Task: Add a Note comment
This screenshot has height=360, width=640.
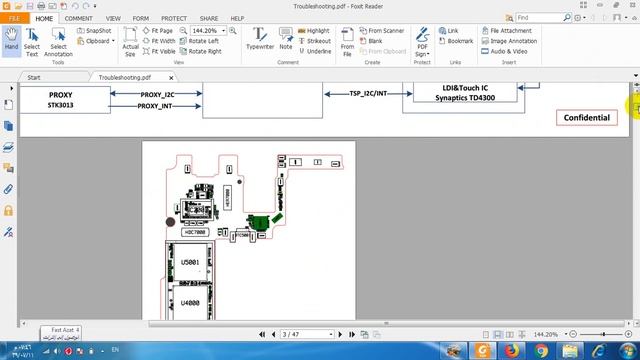Action: tap(286, 39)
